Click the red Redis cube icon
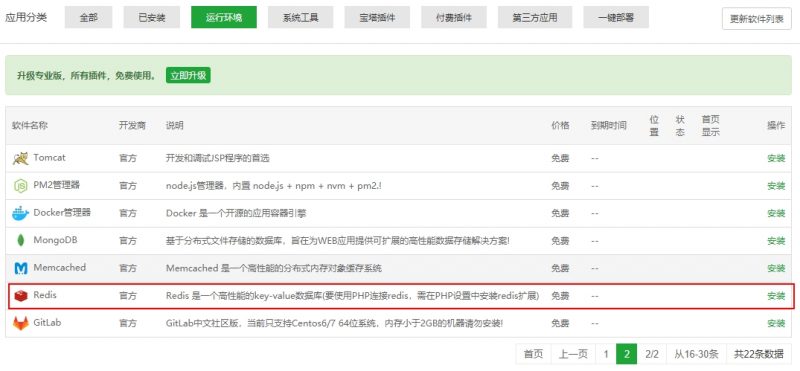Image resolution: width=800 pixels, height=371 pixels. pos(20,296)
